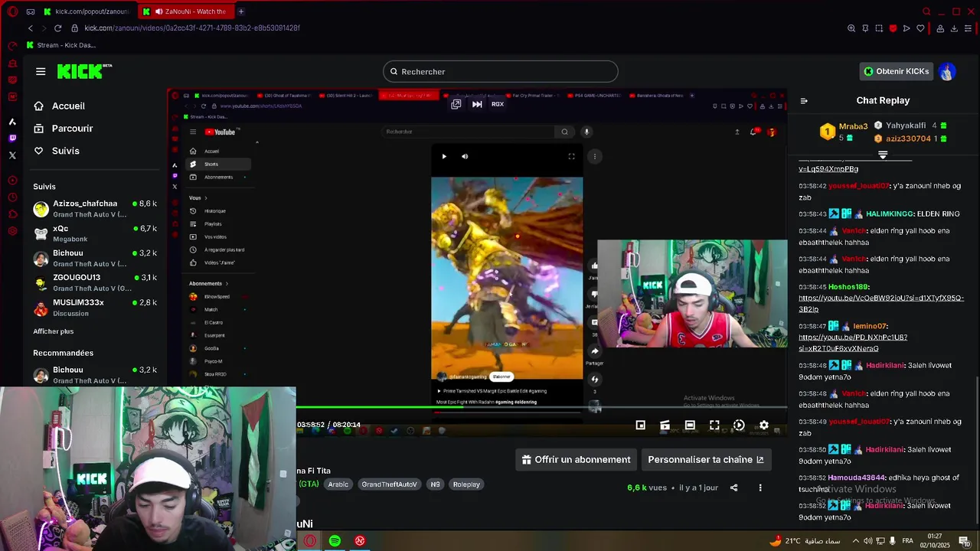Share the video with the share icon
Image resolution: width=980 pixels, height=551 pixels.
(733, 487)
